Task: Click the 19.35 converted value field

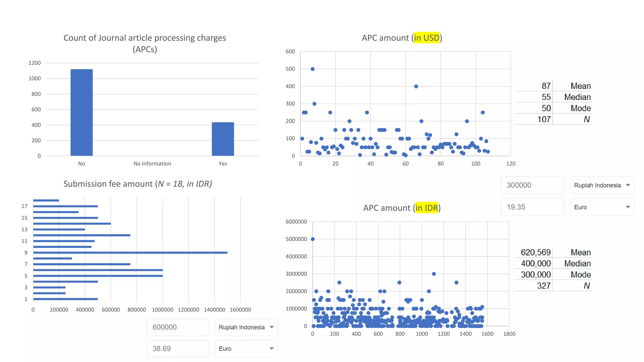Action: (532, 207)
